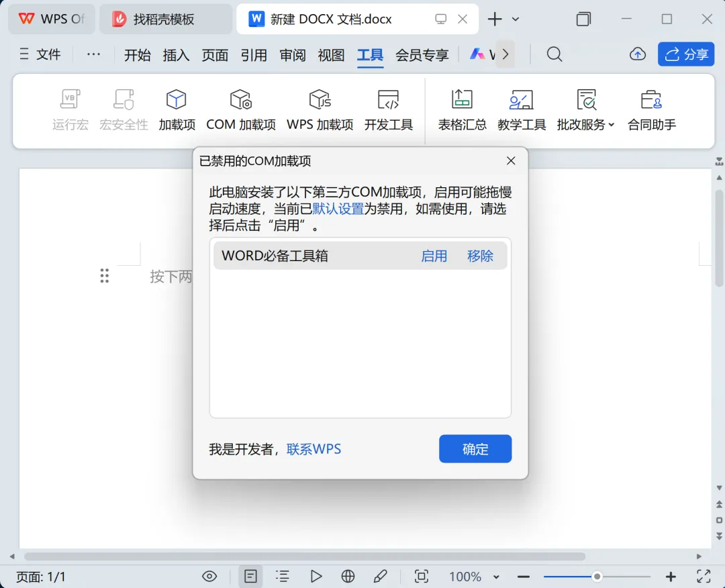This screenshot has width=725, height=588.
Task: Click the previous page double-arrow button
Action: [719, 505]
